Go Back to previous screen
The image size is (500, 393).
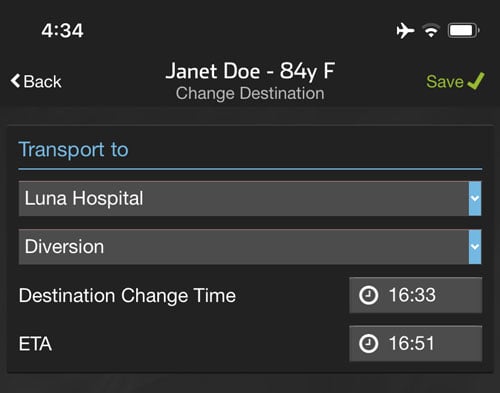tap(36, 81)
